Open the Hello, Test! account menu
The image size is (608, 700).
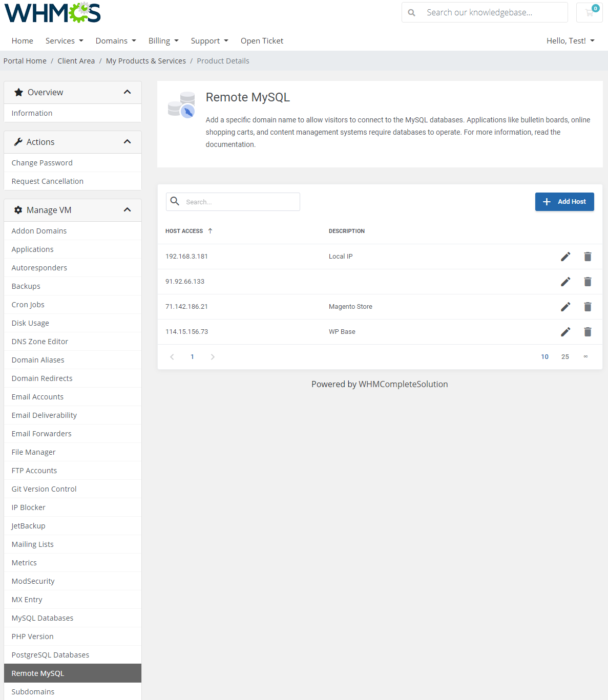click(570, 40)
